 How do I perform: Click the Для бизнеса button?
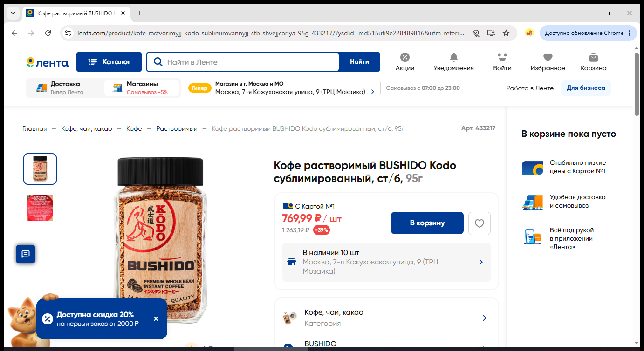586,88
